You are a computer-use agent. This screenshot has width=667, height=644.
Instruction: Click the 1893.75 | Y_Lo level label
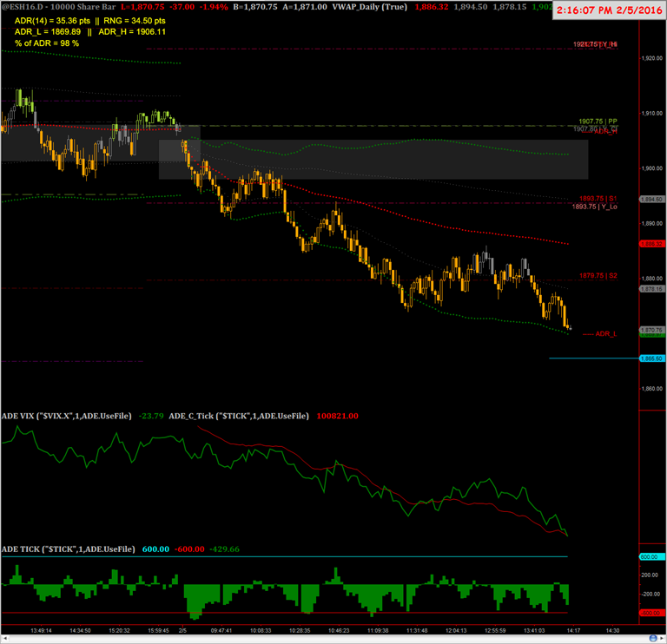click(x=594, y=207)
